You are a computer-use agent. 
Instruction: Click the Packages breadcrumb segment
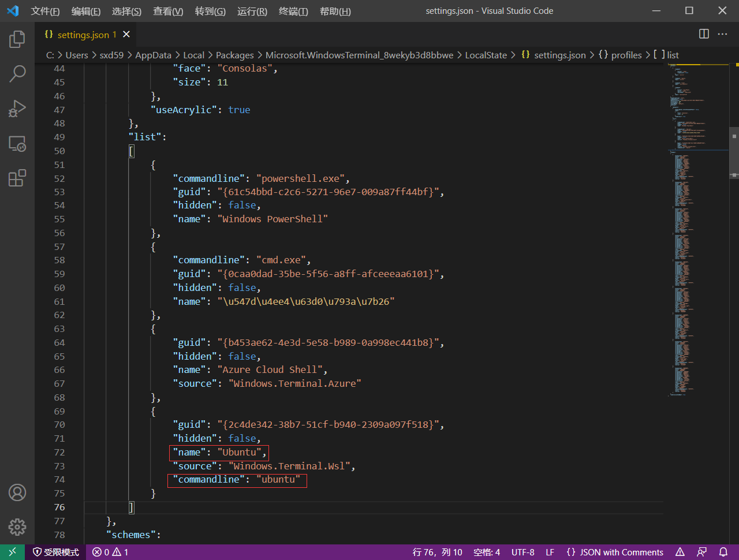click(x=235, y=55)
